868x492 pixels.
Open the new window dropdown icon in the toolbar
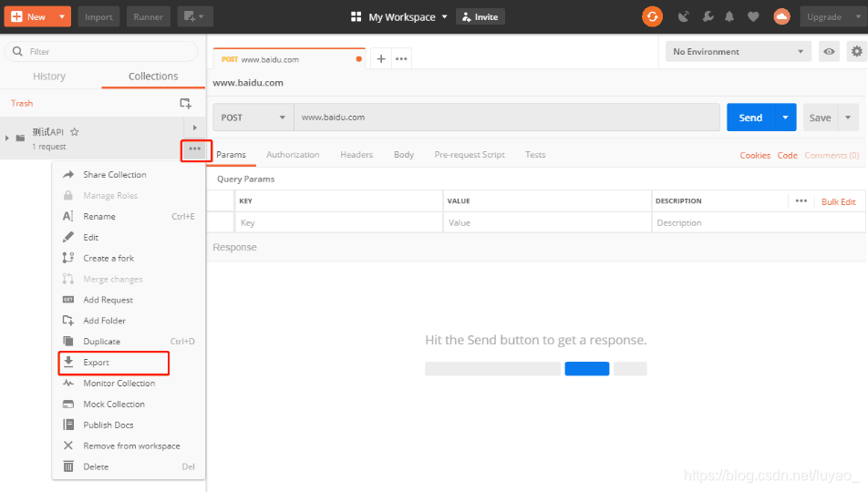coord(195,16)
